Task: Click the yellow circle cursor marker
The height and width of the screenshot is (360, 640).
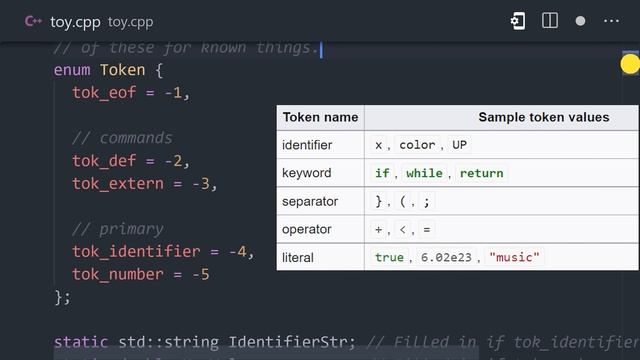Action: point(630,64)
